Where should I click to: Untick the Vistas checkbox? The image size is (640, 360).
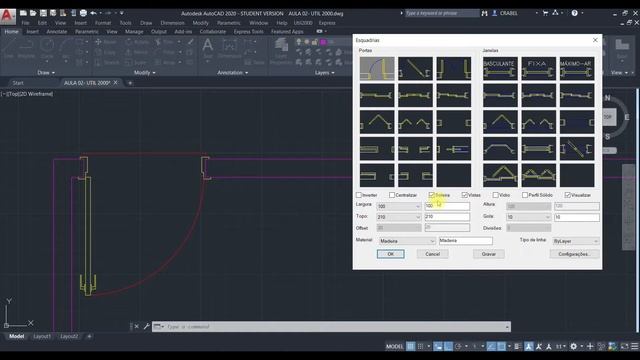click(x=464, y=195)
